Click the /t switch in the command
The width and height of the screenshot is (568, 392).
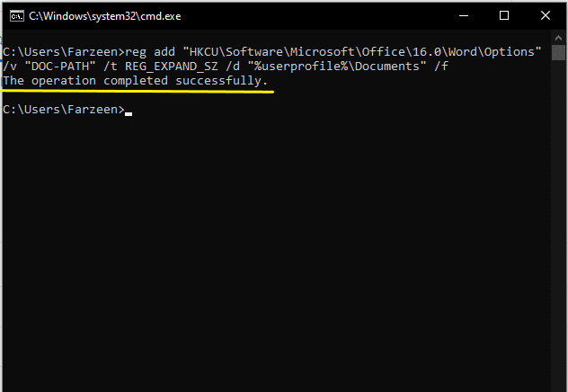[x=111, y=67]
